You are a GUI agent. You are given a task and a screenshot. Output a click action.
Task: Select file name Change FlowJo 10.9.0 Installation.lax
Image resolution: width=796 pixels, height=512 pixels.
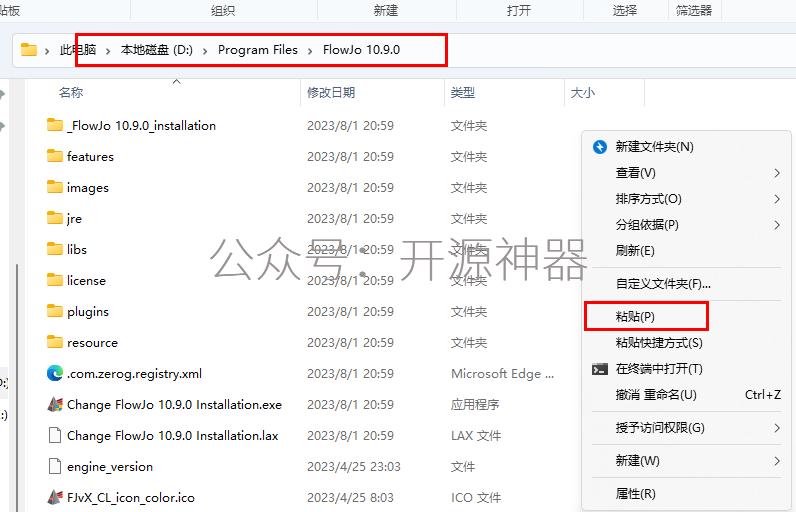click(173, 436)
